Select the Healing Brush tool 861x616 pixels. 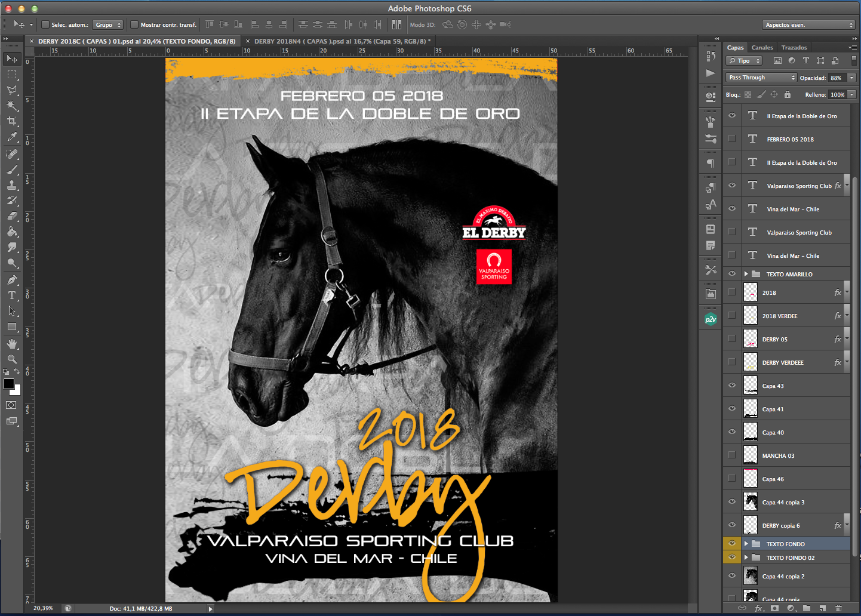tap(11, 154)
